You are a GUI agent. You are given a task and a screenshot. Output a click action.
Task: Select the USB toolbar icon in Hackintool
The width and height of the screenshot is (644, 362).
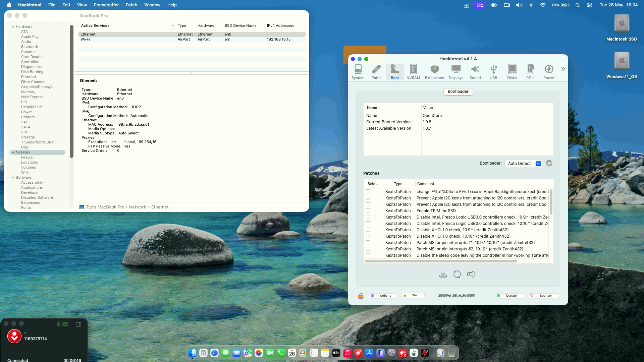[x=493, y=72]
